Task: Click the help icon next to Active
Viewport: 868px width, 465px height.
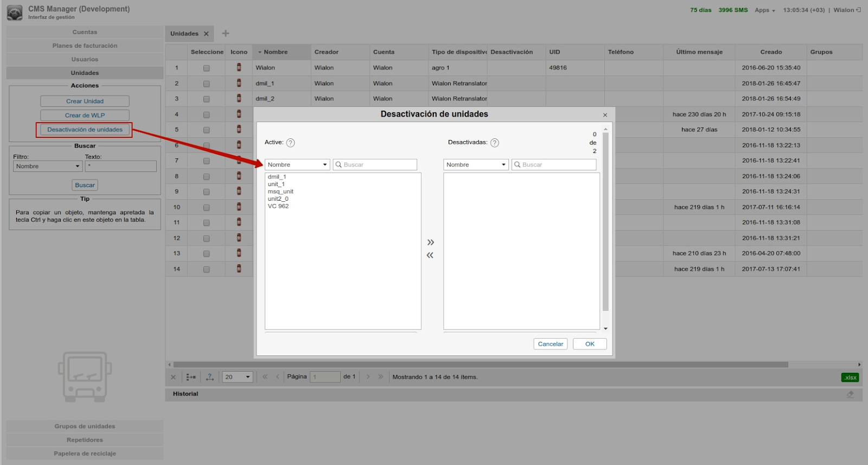Action: pos(290,143)
